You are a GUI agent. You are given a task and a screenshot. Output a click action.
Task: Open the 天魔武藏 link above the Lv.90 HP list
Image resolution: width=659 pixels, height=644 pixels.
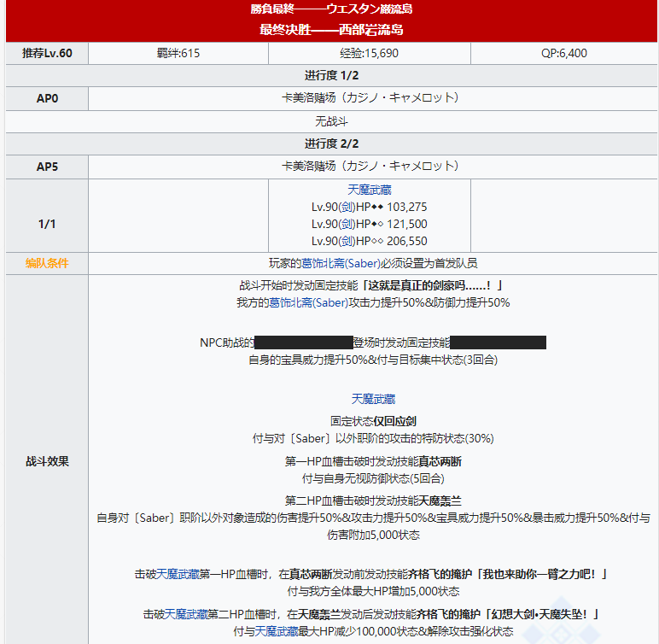[x=369, y=190]
